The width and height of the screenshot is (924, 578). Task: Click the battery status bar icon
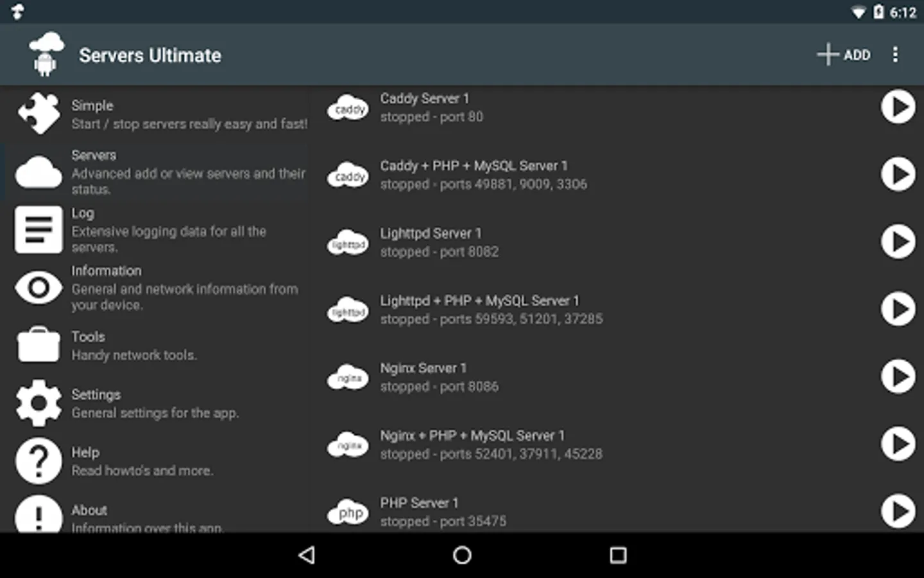pyautogui.click(x=878, y=12)
